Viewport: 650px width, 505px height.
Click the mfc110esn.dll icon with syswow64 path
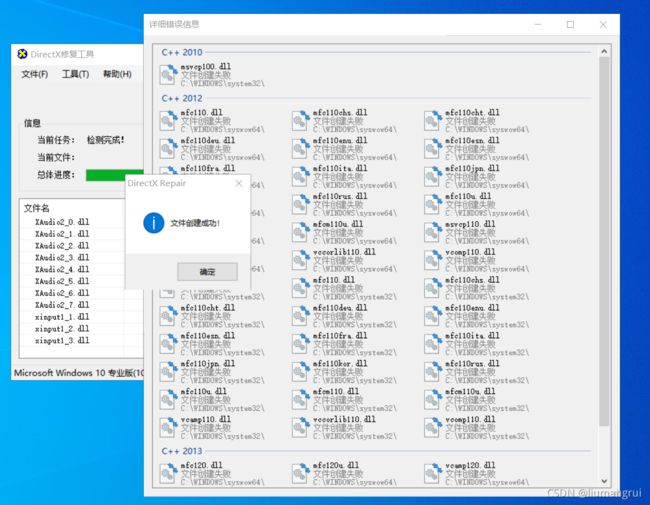pyautogui.click(x=433, y=148)
